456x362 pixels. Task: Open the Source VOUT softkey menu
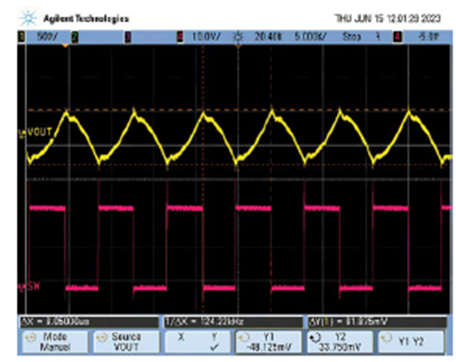tap(126, 342)
